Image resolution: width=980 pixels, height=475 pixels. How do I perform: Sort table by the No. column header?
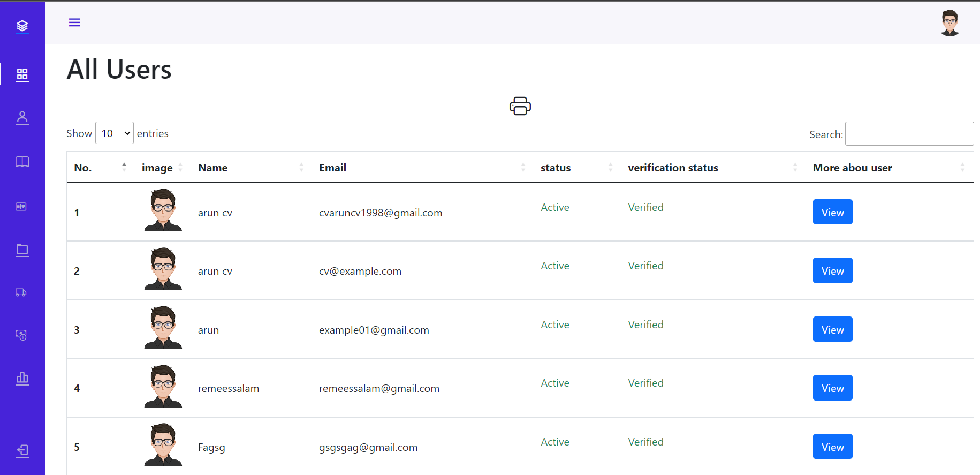(100, 168)
